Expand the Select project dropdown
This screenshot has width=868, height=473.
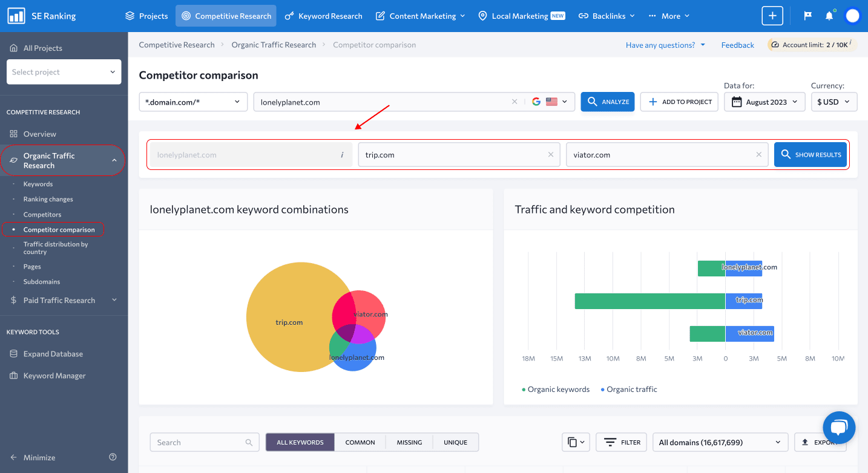click(x=64, y=72)
